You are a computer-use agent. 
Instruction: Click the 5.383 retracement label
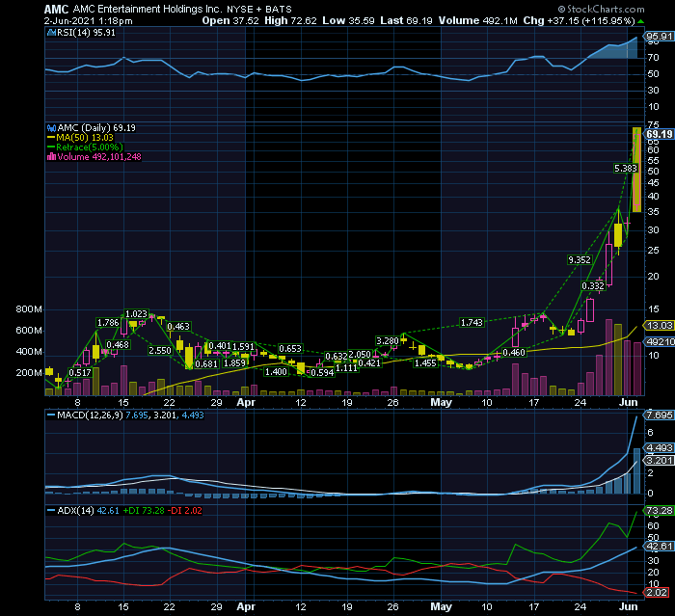(626, 169)
